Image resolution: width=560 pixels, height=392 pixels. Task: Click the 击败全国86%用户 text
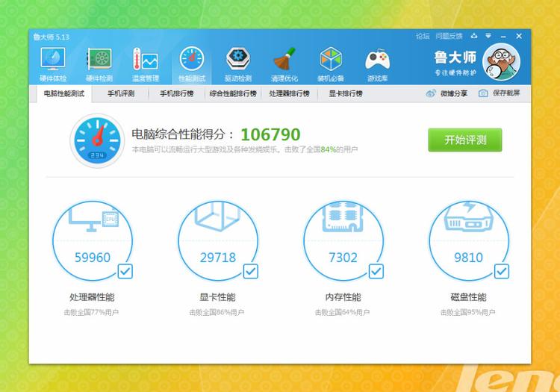tap(217, 312)
